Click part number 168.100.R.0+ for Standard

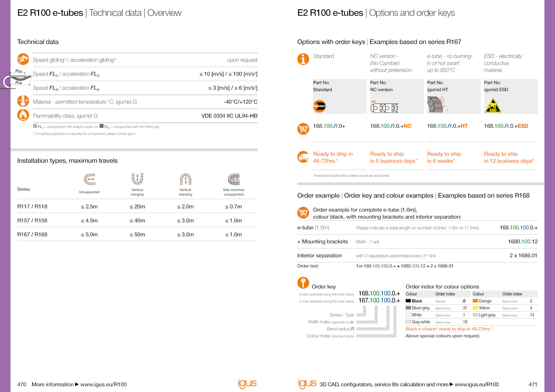pos(329,126)
